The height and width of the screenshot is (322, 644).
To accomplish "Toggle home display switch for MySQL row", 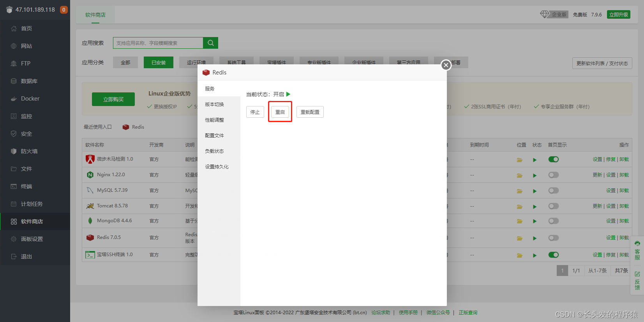I will [554, 191].
